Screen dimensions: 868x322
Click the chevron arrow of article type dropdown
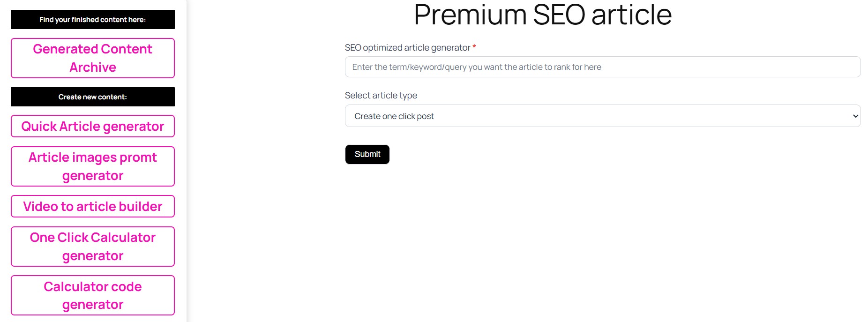pyautogui.click(x=855, y=116)
